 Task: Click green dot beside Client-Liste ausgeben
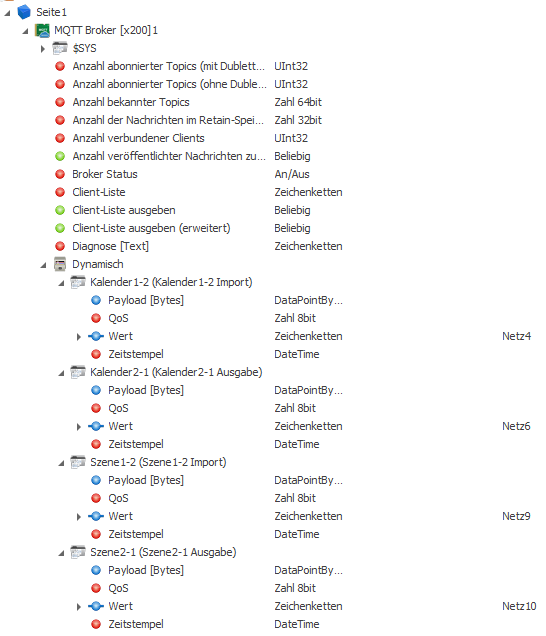pyautogui.click(x=60, y=210)
